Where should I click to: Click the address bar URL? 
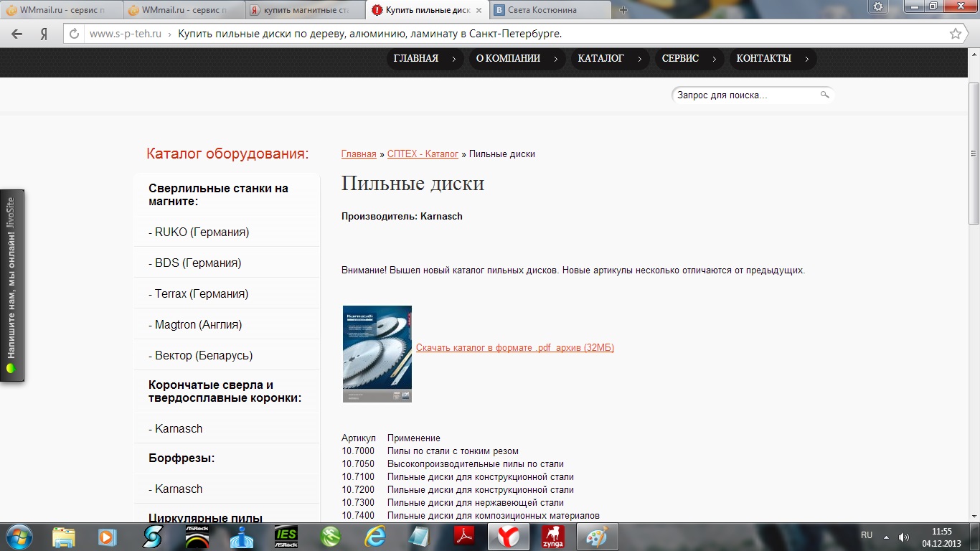[125, 34]
